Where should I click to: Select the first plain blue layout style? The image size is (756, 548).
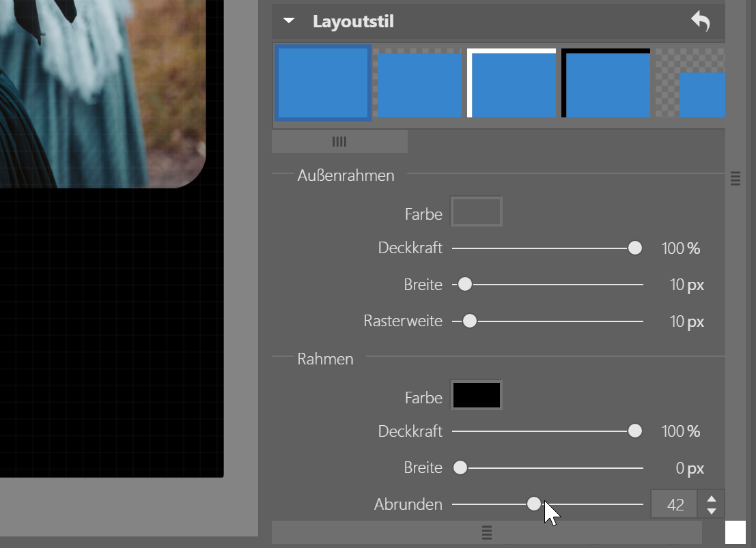pos(322,83)
